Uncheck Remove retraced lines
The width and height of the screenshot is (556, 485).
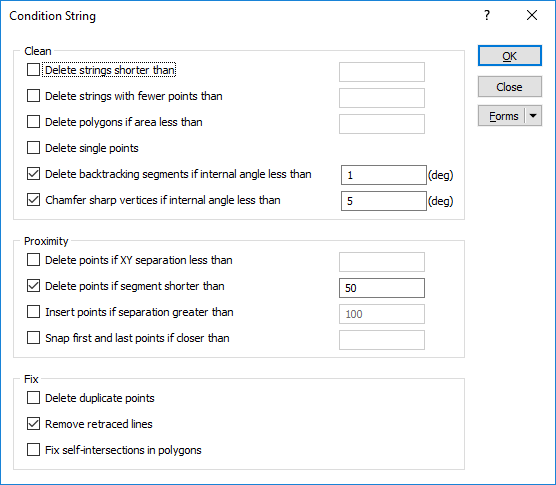click(33, 424)
